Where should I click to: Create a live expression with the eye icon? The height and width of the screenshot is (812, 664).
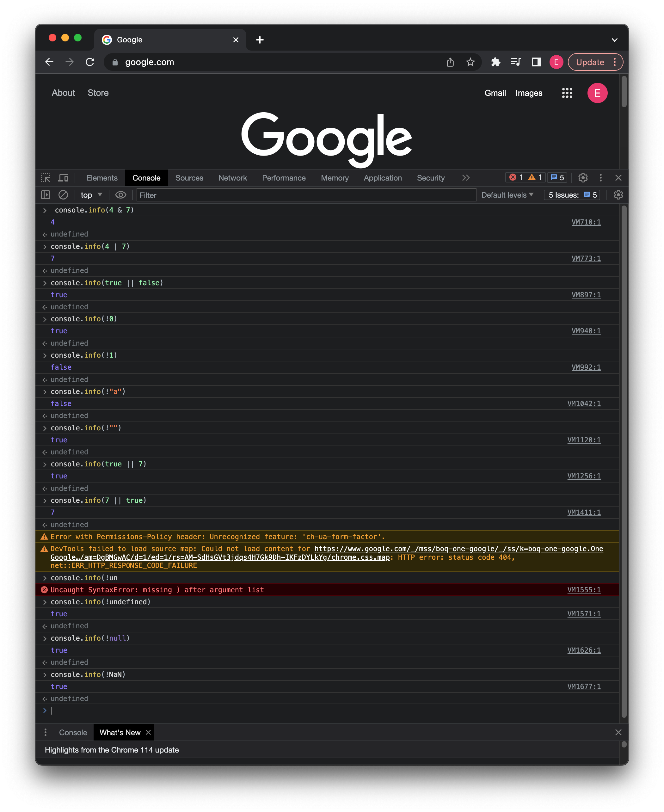(120, 195)
